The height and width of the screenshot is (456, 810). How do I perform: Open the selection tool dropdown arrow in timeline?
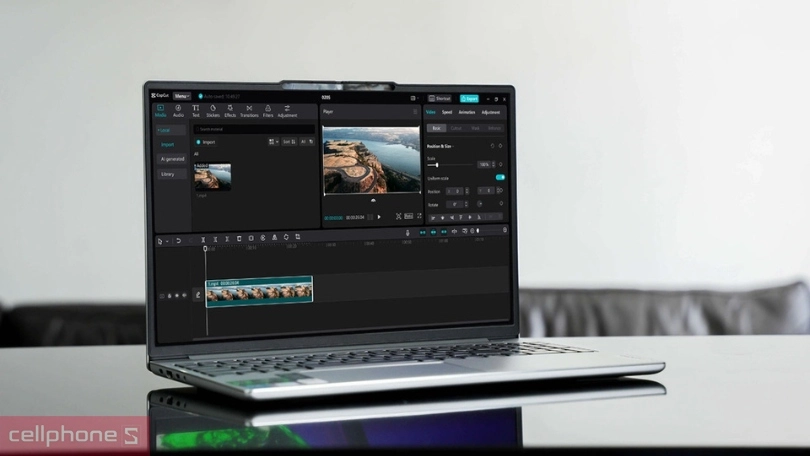coord(166,241)
